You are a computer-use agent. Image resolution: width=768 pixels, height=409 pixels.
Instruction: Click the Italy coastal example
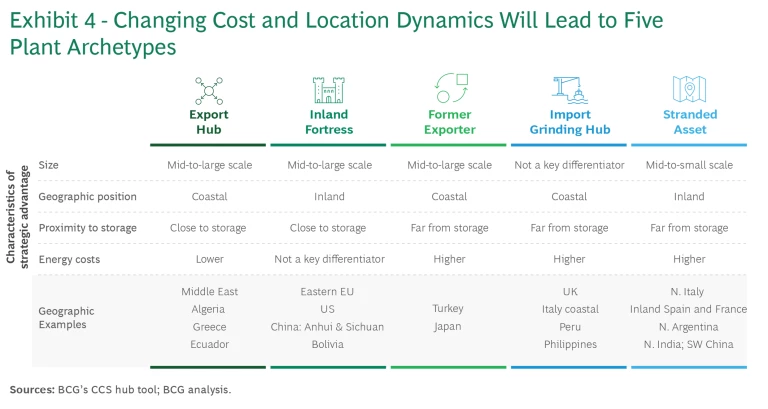coord(570,309)
